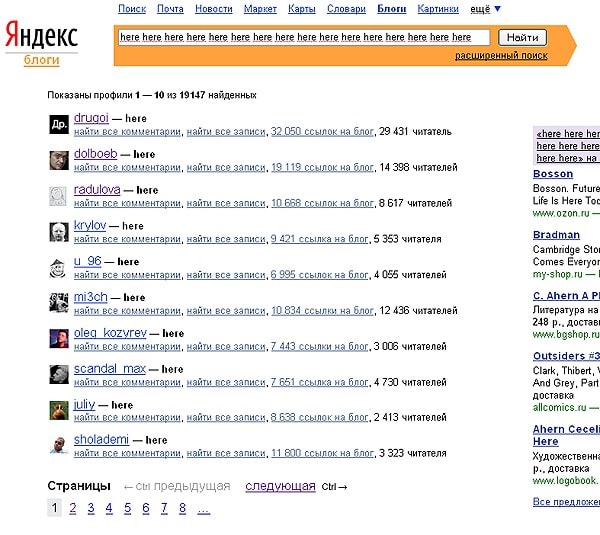Open scandal_max profile link
The width and height of the screenshot is (600, 535).
click(110, 369)
